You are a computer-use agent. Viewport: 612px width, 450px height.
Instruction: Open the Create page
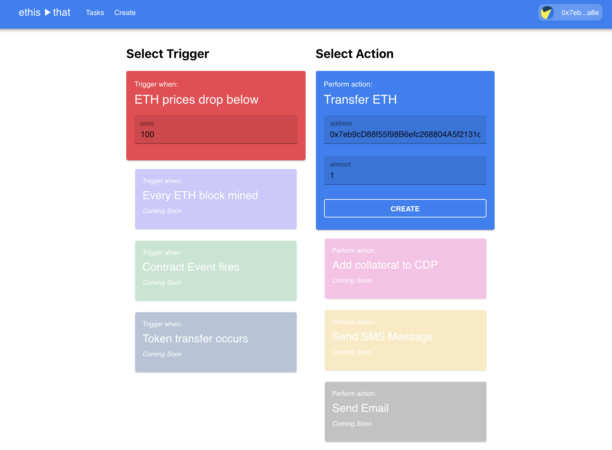125,13
